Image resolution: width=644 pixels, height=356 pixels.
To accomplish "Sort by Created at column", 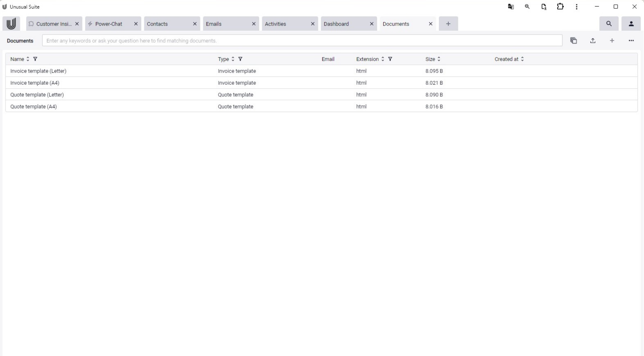I will click(x=522, y=59).
